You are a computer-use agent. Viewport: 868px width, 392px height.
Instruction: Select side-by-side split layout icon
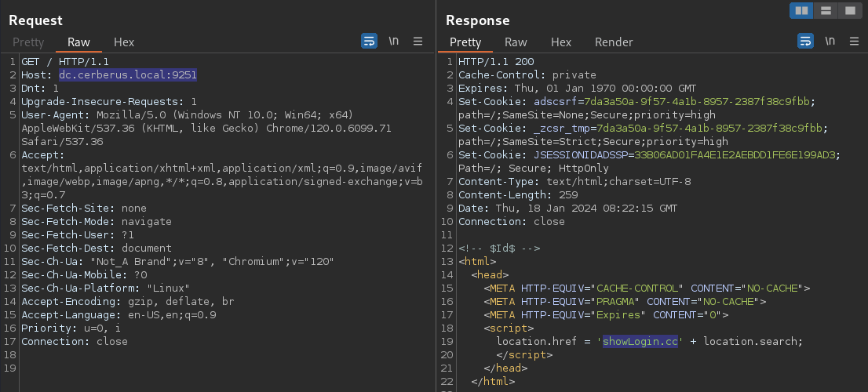click(x=801, y=10)
